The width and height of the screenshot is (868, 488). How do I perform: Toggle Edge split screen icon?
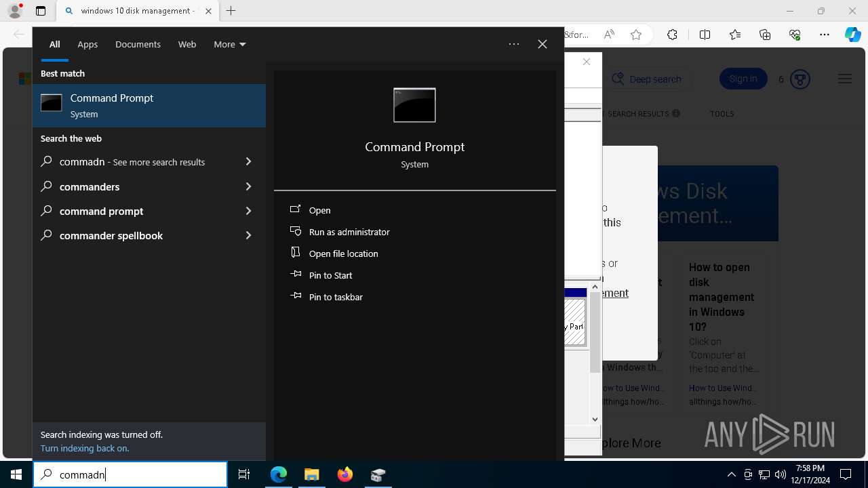(705, 35)
